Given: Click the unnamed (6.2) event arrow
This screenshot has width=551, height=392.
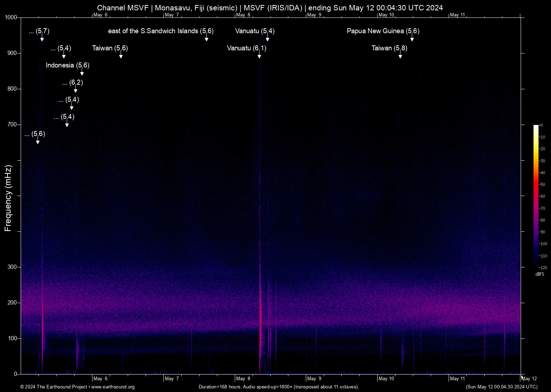Looking at the screenshot, I should [x=75, y=89].
